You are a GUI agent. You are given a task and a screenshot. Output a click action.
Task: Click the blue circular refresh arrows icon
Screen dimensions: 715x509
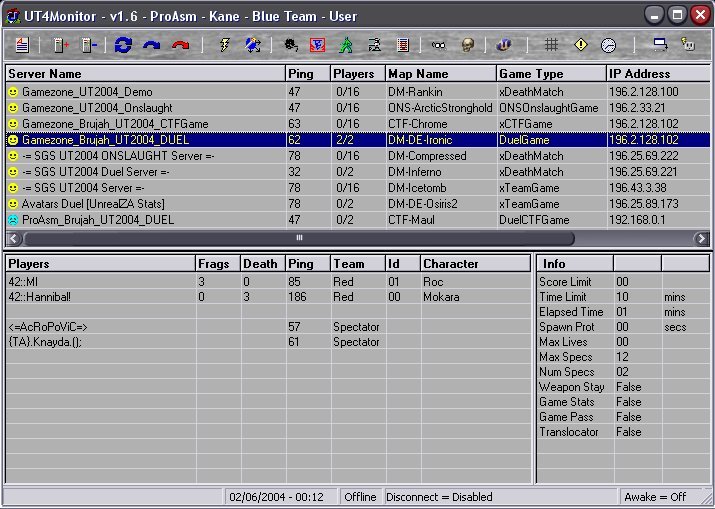123,45
